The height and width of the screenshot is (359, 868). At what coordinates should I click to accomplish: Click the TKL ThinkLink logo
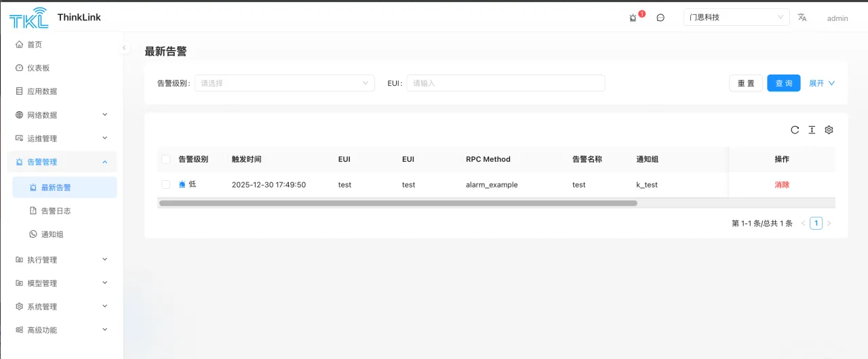point(55,18)
